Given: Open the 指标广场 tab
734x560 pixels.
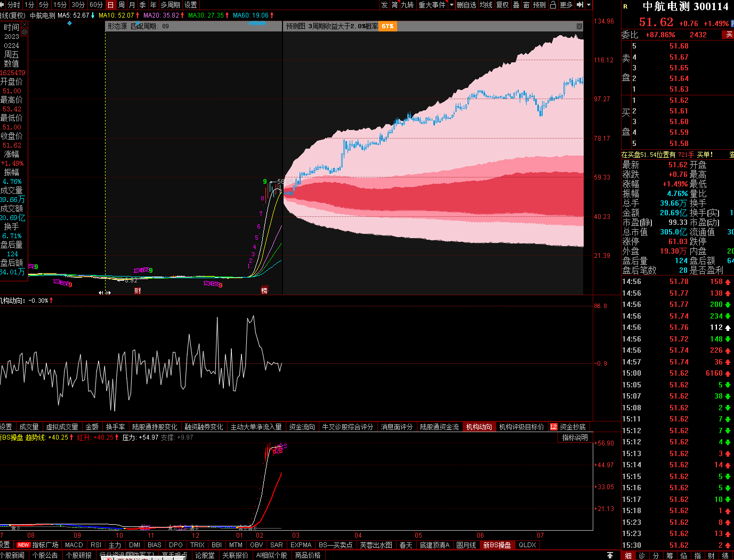Looking at the screenshot, I should (x=45, y=545).
